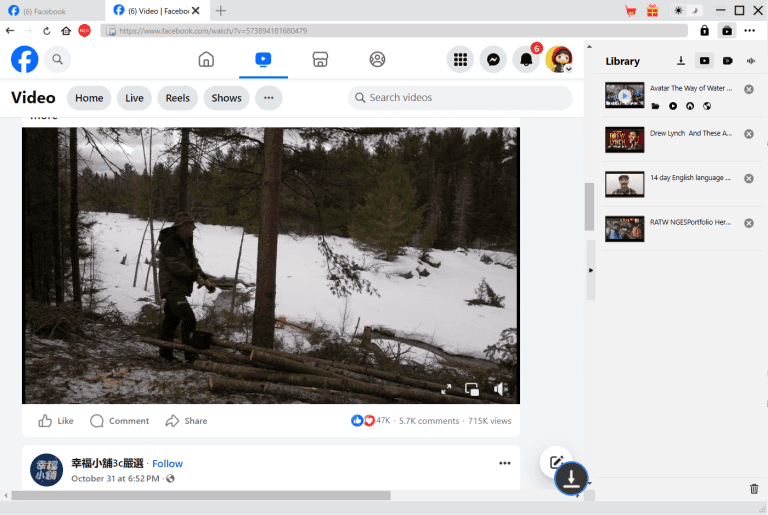
Task: Go to browser home page icon
Action: [66, 31]
